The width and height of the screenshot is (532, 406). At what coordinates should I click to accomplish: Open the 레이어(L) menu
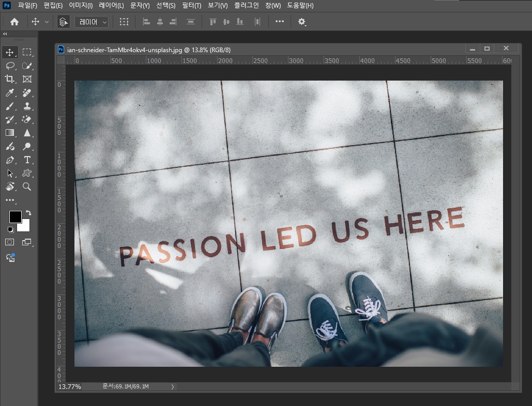(111, 5)
